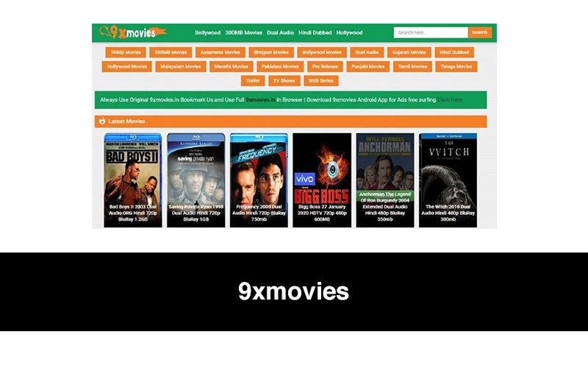
Task: Focus the Search here input field
Action: point(431,32)
